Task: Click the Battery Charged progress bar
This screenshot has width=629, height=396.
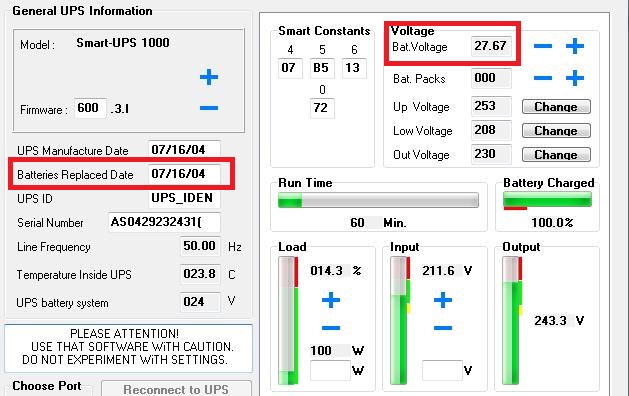Action: 547,199
